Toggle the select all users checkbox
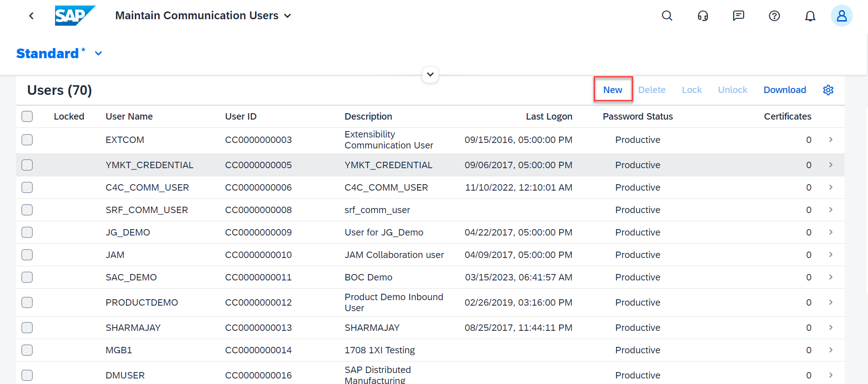868x384 pixels. coord(27,116)
